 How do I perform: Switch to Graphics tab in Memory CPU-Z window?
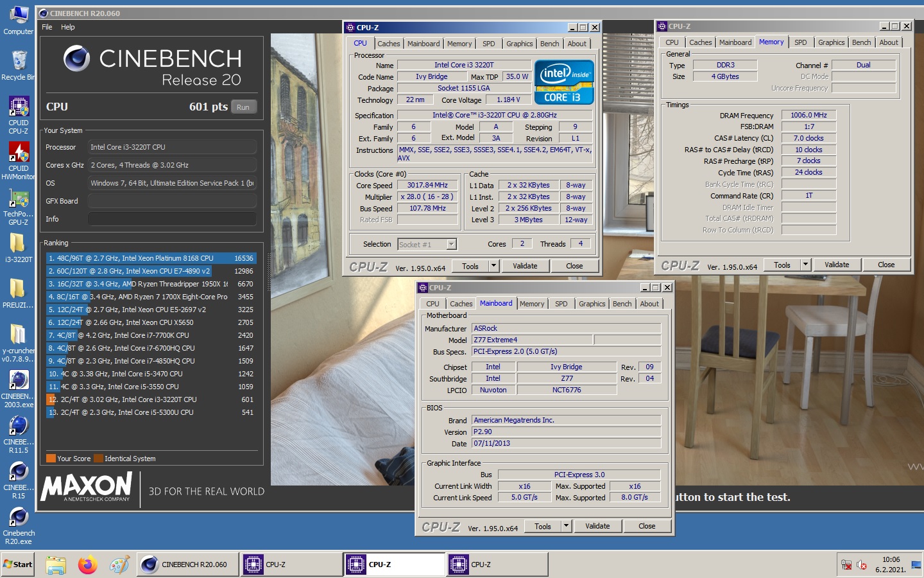click(831, 42)
